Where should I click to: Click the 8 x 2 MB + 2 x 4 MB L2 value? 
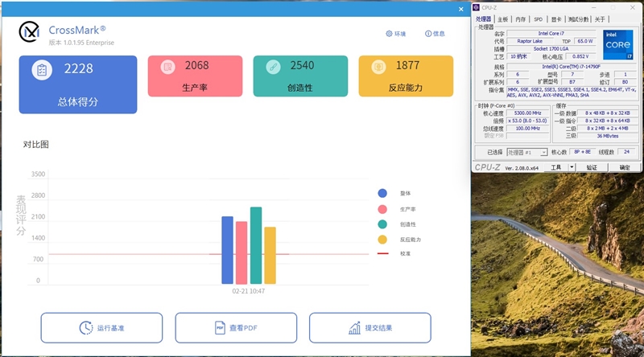[x=608, y=129]
